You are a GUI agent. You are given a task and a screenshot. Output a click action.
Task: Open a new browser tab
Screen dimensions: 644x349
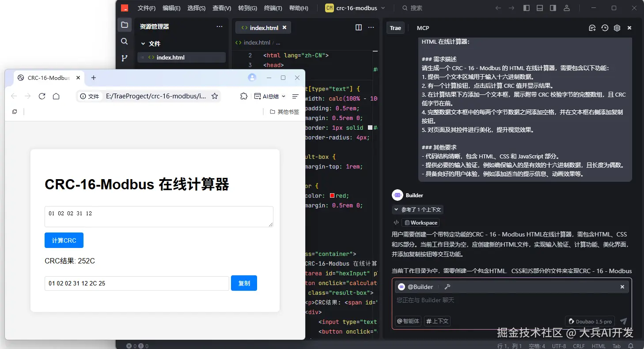(93, 78)
